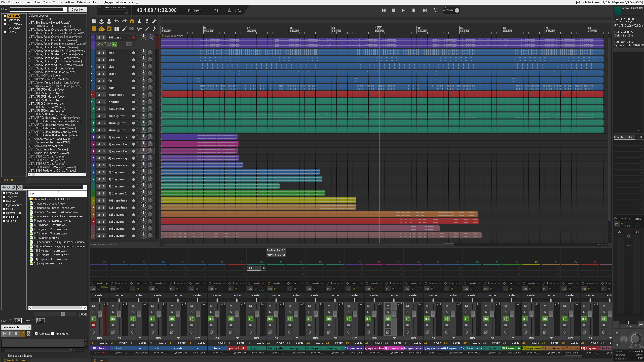Open the Tempo match off dropdown
This screenshot has height=362, width=644.
tap(16, 327)
